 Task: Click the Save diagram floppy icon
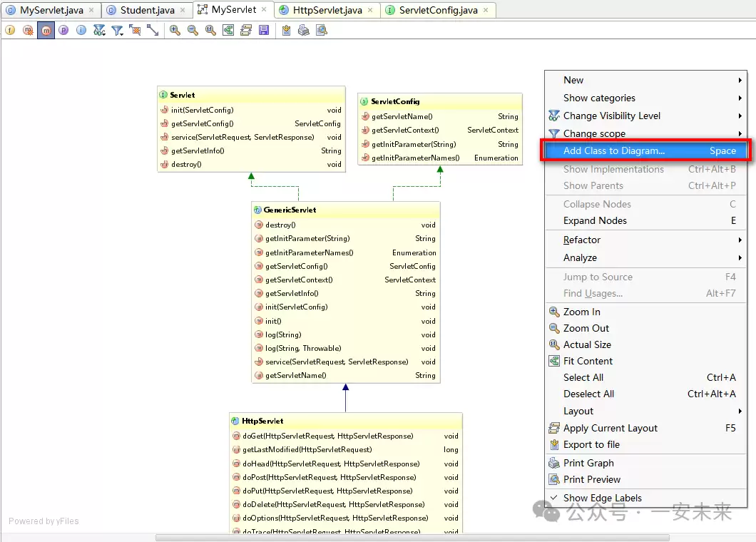[x=264, y=30]
